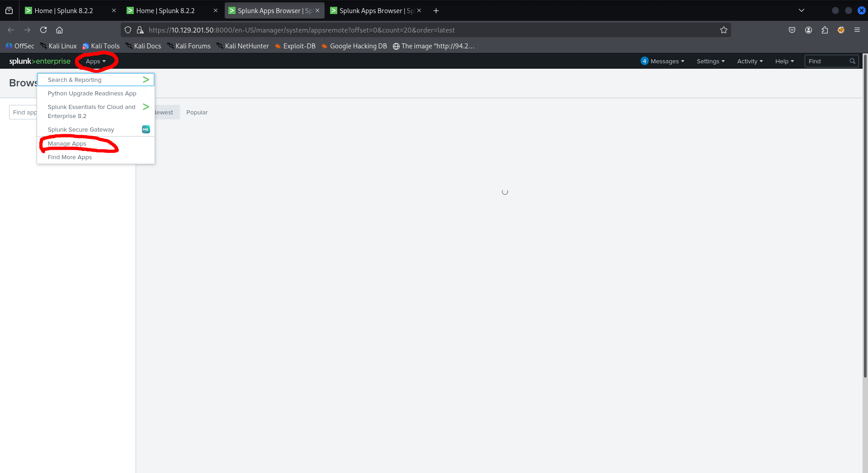This screenshot has width=868, height=473.
Task: Open the Activity dropdown
Action: click(750, 61)
